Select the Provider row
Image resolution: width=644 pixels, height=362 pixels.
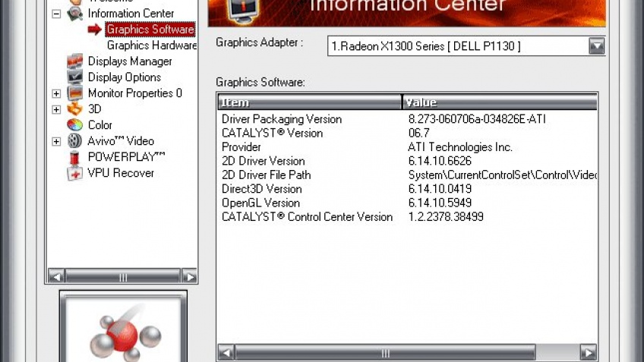pyautogui.click(x=407, y=147)
